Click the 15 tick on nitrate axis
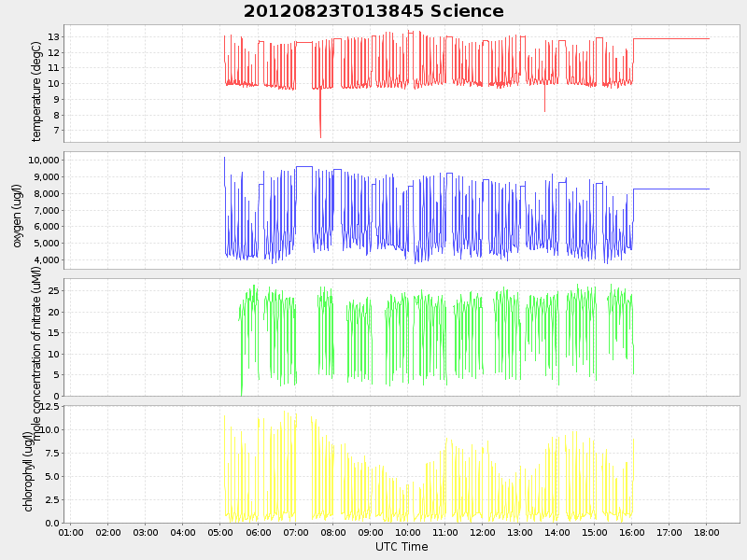The width and height of the screenshot is (747, 560). pyautogui.click(x=53, y=333)
